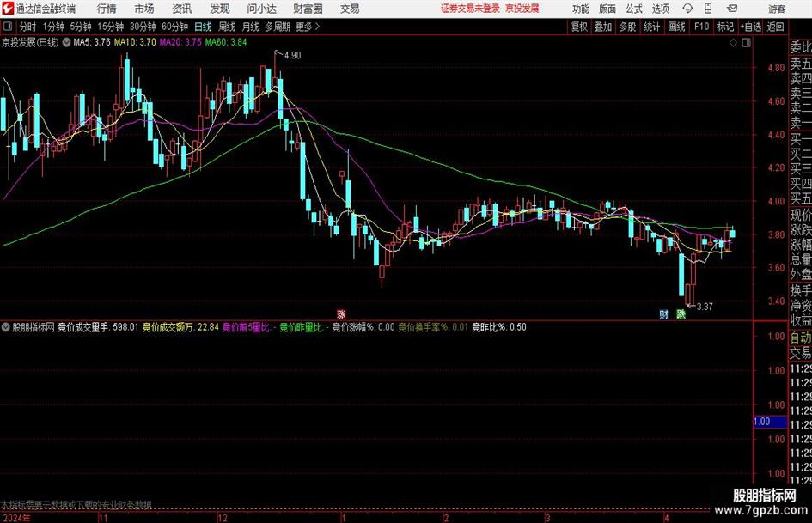
Task: Click the 3.37 low price label
Action: (x=705, y=307)
